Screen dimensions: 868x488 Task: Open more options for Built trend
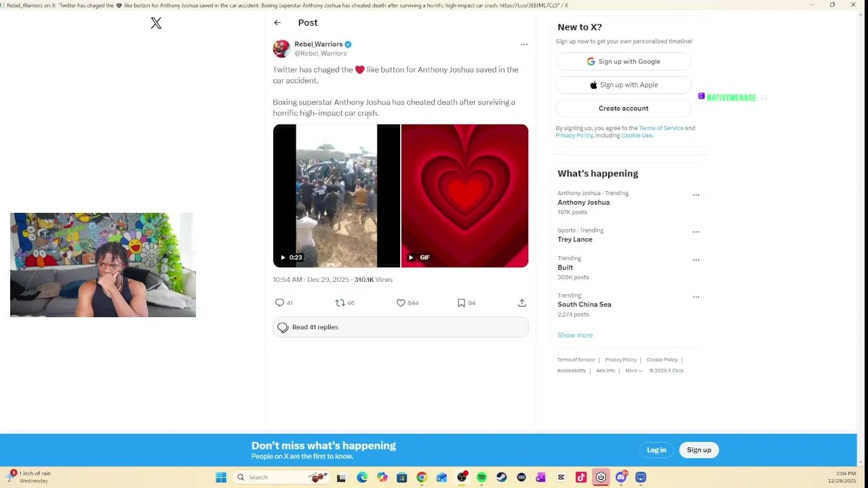click(696, 260)
